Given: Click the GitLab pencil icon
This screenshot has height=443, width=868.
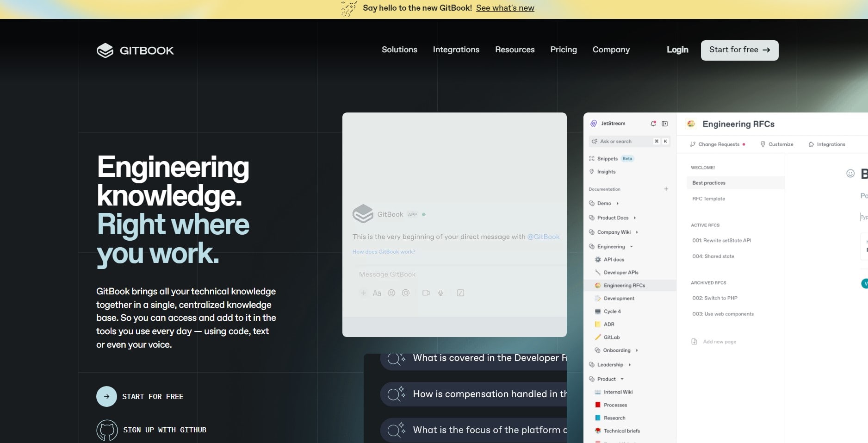Looking at the screenshot, I should click(x=598, y=337).
